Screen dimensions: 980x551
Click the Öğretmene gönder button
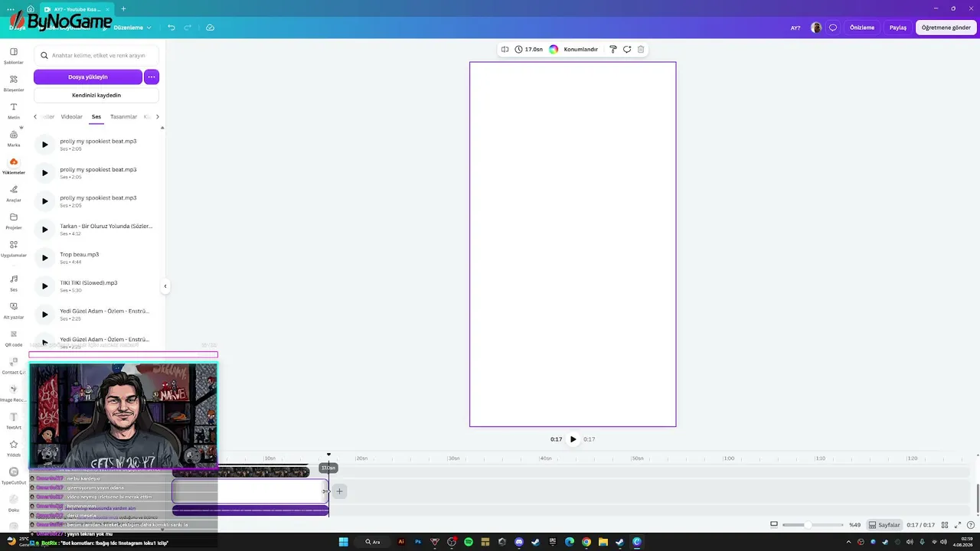pos(946,28)
